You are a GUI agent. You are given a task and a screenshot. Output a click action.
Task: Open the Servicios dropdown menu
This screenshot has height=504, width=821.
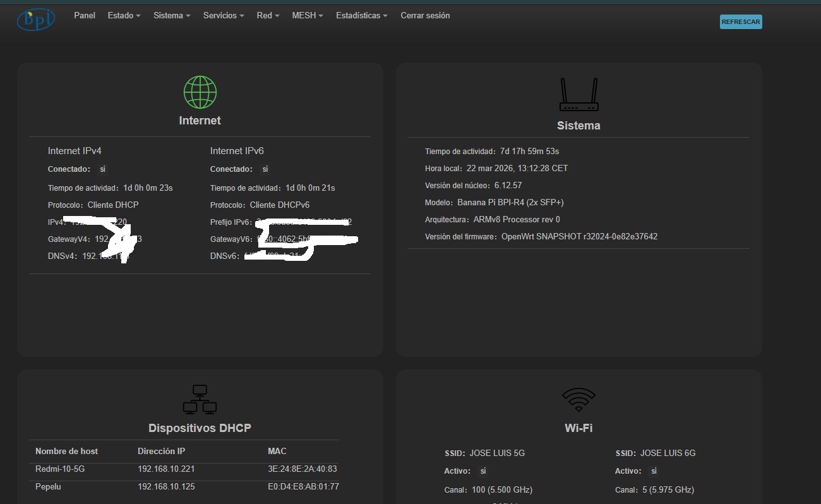pyautogui.click(x=223, y=16)
